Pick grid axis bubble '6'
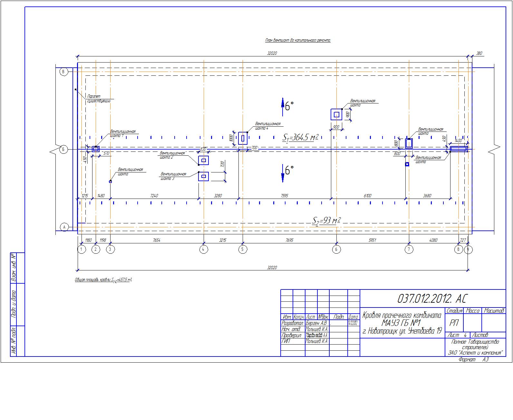The width and height of the screenshot is (513, 420). click(336, 249)
